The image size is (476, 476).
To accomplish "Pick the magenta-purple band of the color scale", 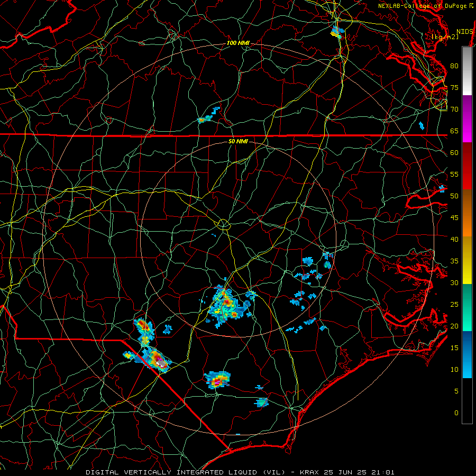I will (467, 118).
